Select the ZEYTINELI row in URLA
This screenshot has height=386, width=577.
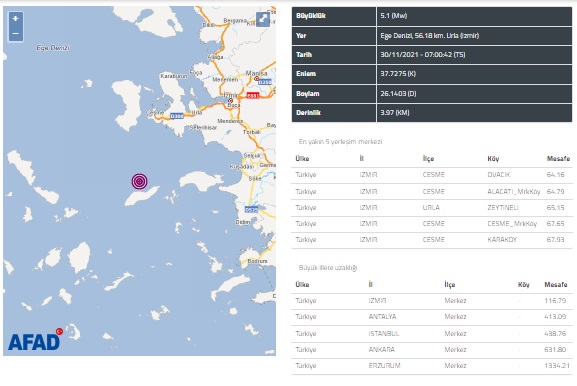click(432, 208)
